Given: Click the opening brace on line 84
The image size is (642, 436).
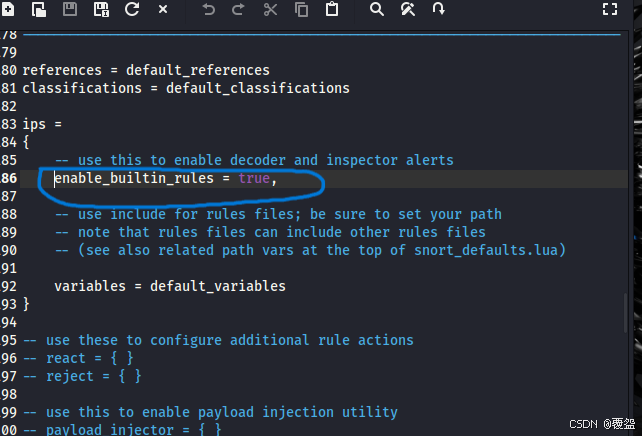Looking at the screenshot, I should [26, 142].
